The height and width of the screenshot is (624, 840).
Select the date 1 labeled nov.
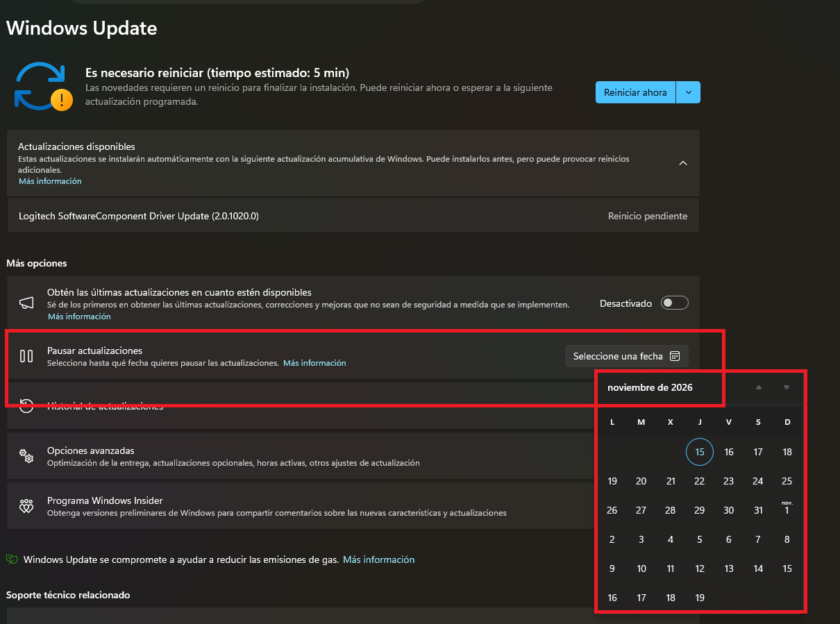point(787,510)
